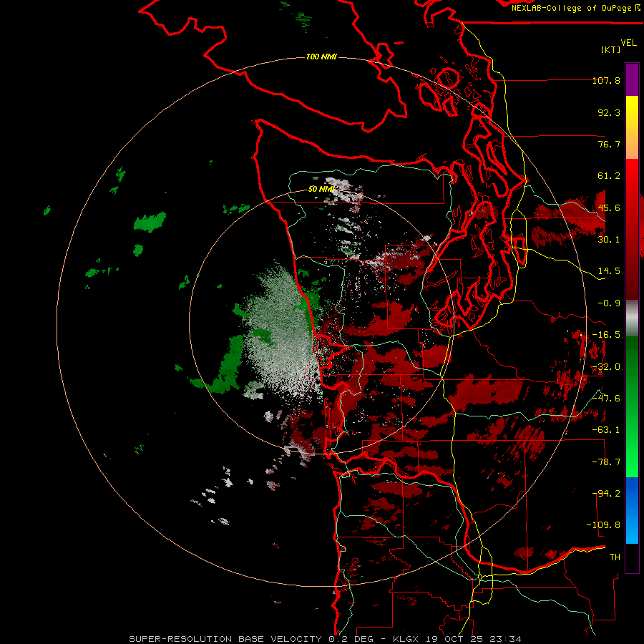Click the -32.0 velocity scale value

606,367
